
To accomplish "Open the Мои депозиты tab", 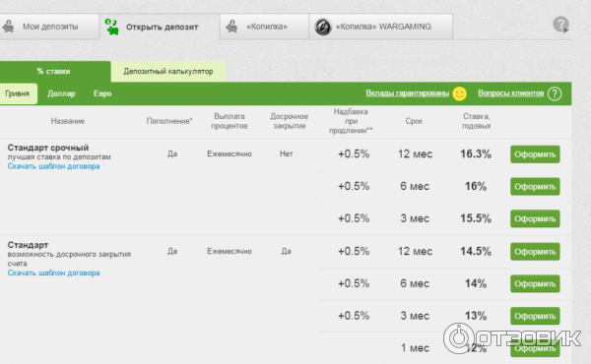I will [49, 27].
